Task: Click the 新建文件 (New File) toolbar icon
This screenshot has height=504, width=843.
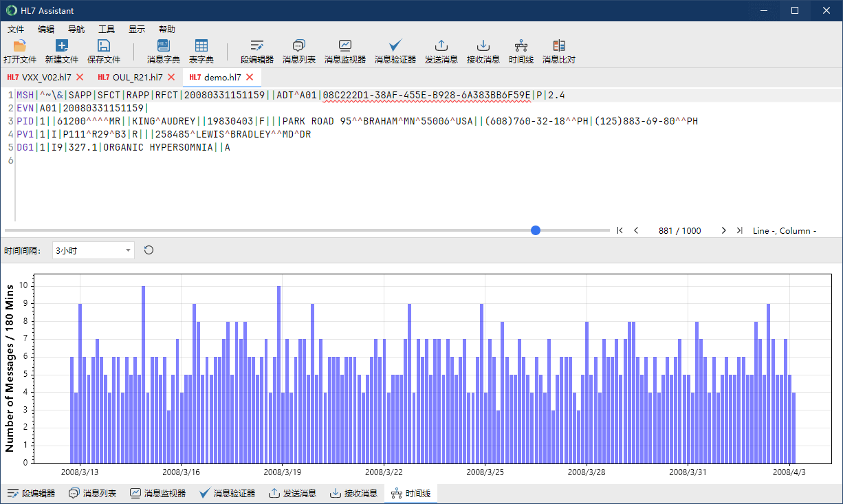Action: tap(62, 52)
